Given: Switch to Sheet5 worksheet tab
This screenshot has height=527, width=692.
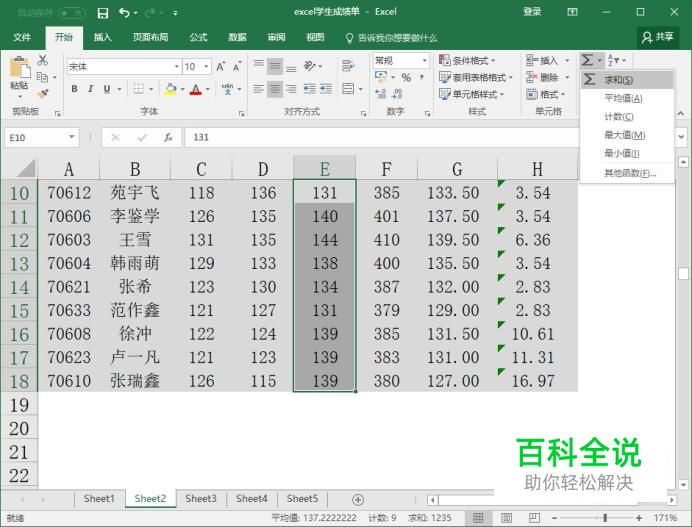Looking at the screenshot, I should point(302,499).
